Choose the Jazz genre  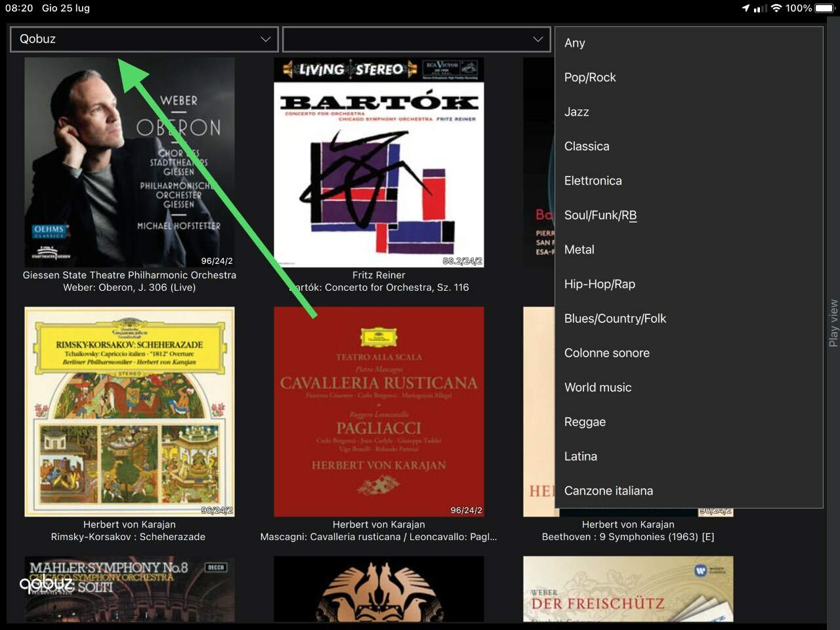tap(688, 112)
